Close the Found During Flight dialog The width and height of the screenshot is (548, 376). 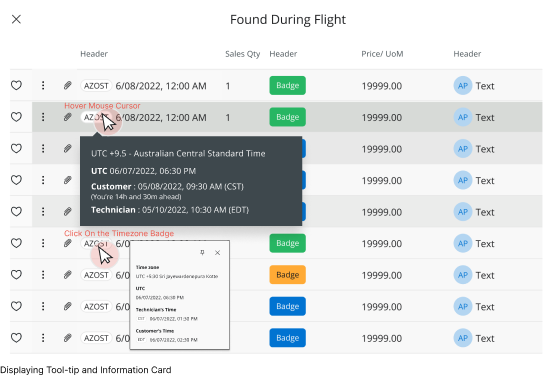point(16,19)
